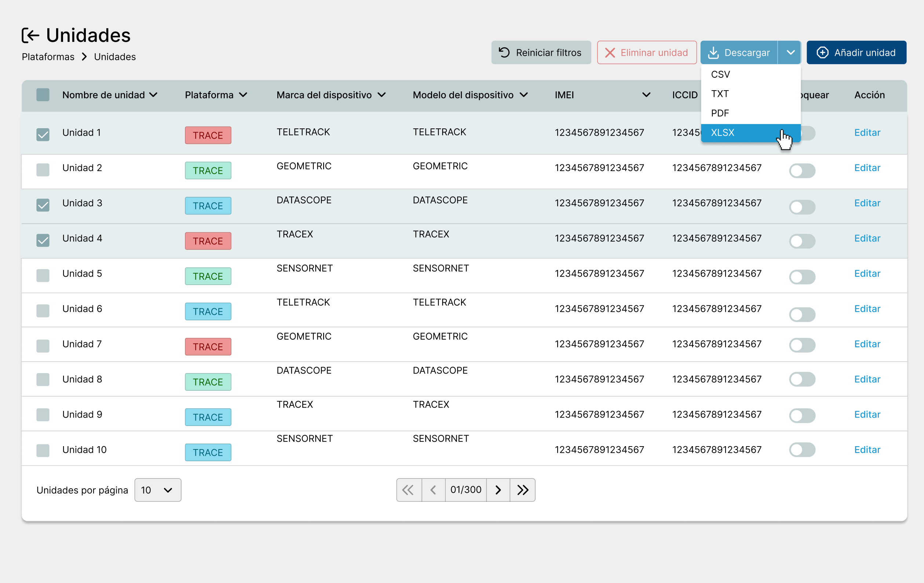The width and height of the screenshot is (924, 583).
Task: Click Editar link for Unidad 2
Action: pyautogui.click(x=867, y=168)
